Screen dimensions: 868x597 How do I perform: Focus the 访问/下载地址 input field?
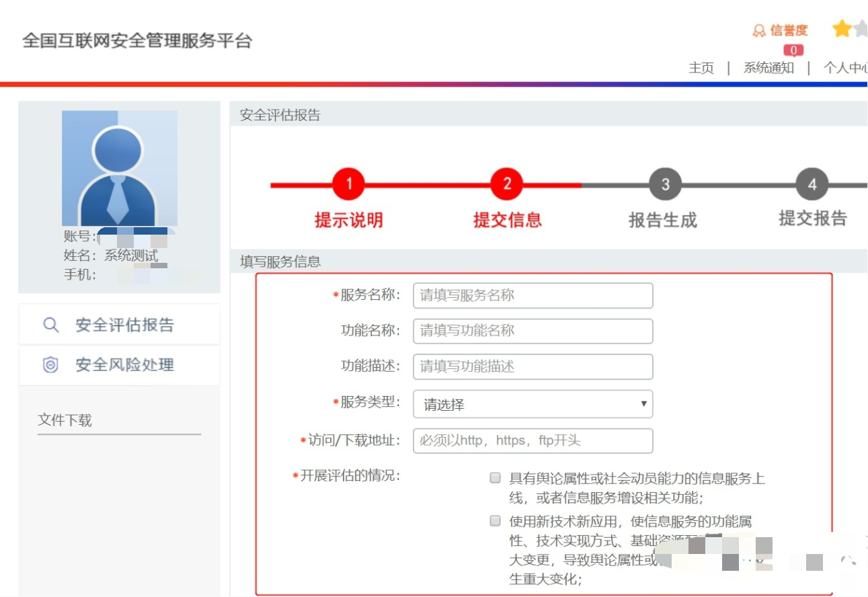tap(532, 440)
